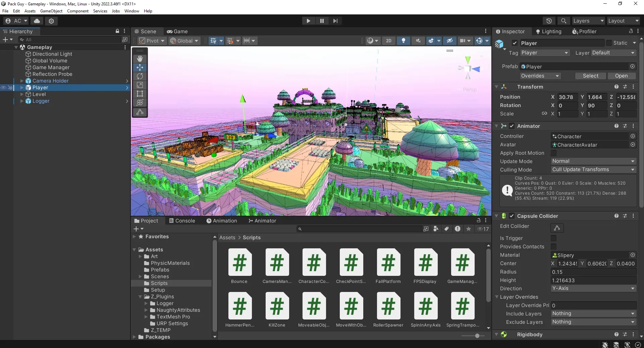This screenshot has height=348, width=644.
Task: Open the Layers dropdown in top toolbar
Action: click(x=588, y=21)
